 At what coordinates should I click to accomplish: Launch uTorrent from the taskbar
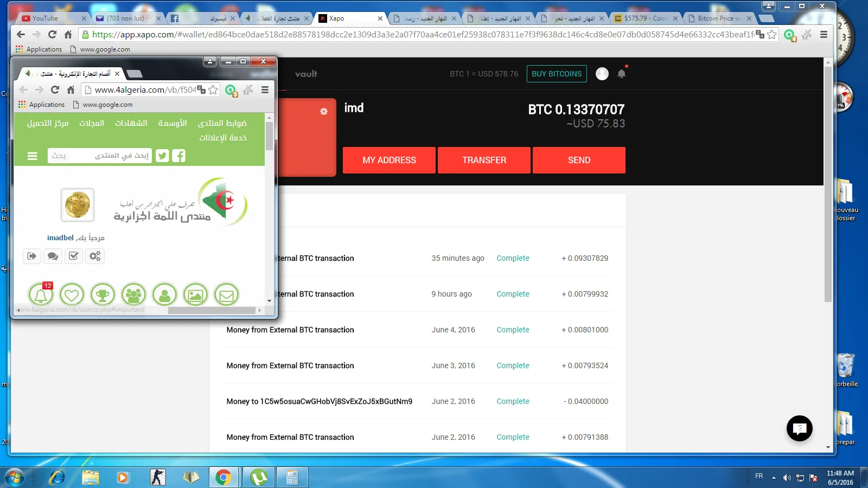(258, 477)
